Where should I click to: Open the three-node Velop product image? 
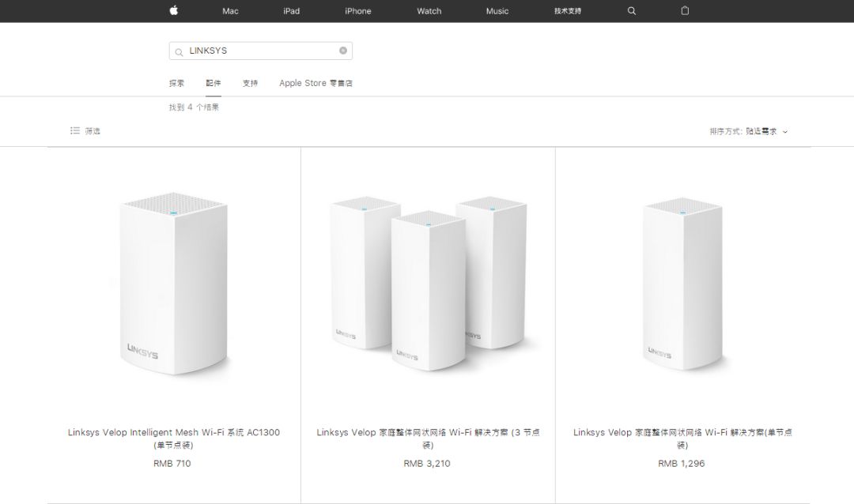(x=428, y=283)
